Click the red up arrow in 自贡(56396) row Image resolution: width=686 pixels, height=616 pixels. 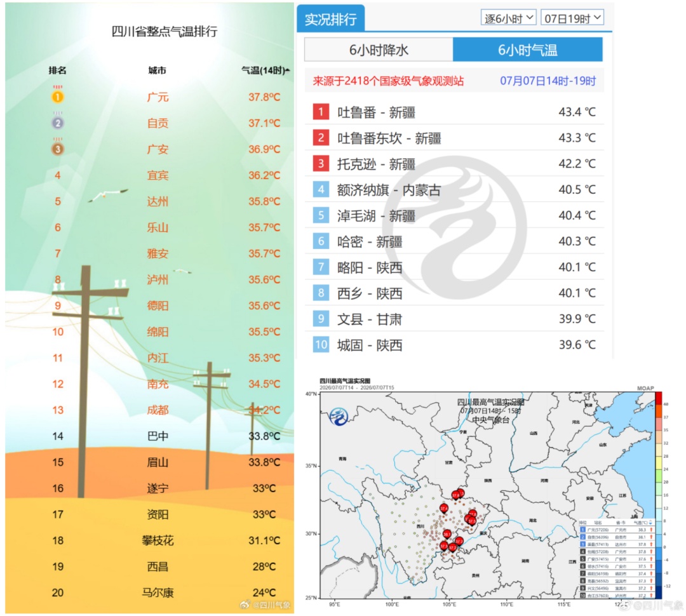(652, 537)
